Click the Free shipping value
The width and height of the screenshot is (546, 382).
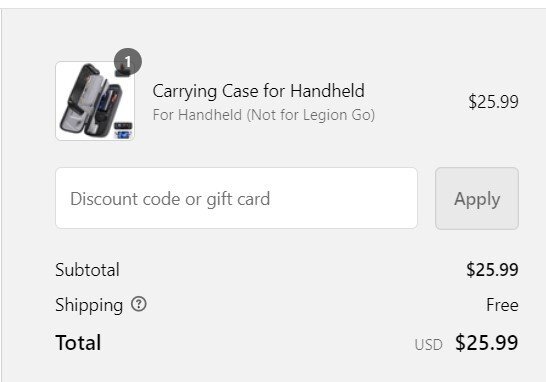click(x=502, y=305)
